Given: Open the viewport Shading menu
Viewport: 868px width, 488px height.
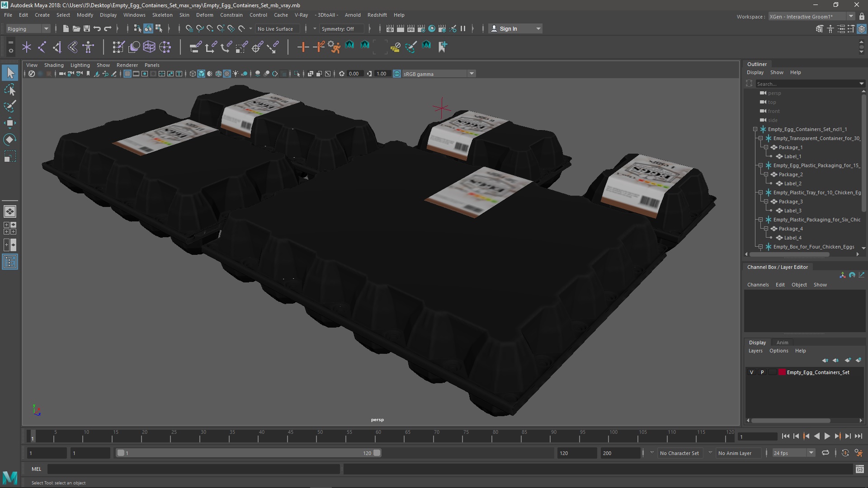Looking at the screenshot, I should [x=54, y=65].
